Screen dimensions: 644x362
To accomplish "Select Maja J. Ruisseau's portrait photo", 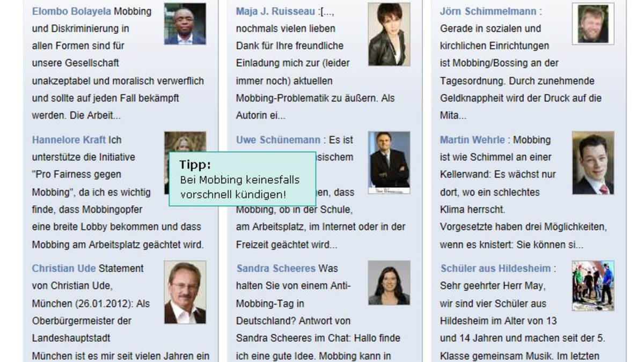I will 389,34.
